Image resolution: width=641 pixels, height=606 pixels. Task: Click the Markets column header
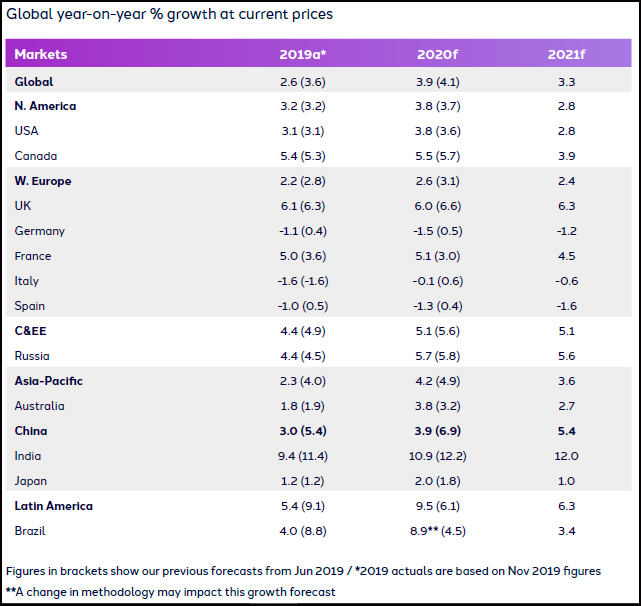tap(42, 54)
